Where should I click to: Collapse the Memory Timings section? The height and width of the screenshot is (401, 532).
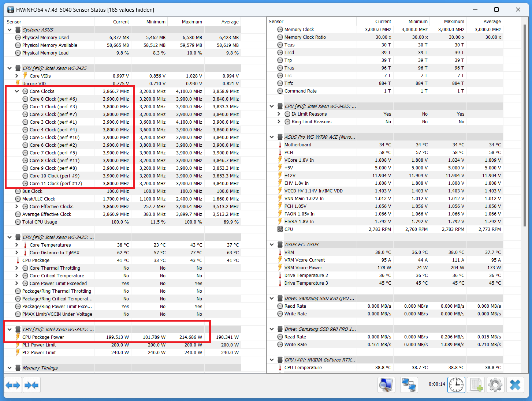pyautogui.click(x=10, y=368)
